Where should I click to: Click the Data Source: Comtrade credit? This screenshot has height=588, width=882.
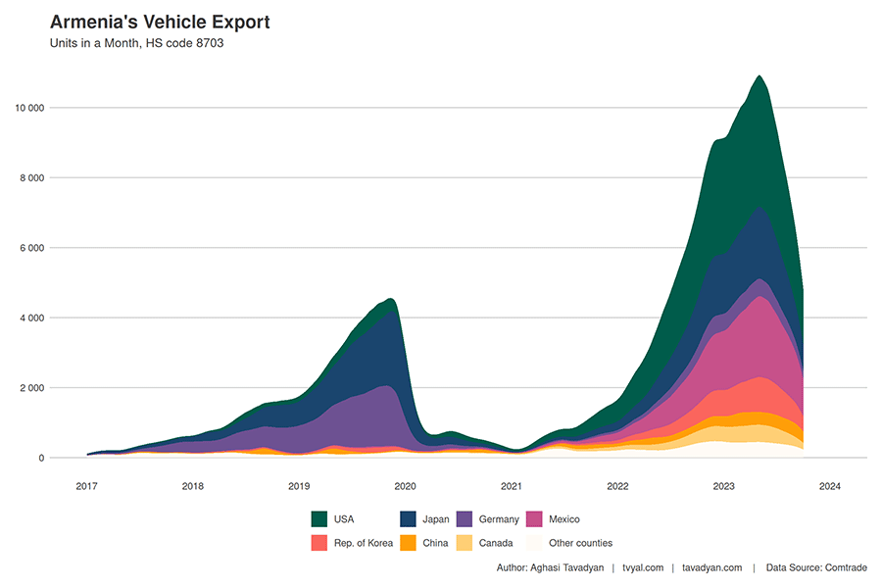(x=816, y=567)
